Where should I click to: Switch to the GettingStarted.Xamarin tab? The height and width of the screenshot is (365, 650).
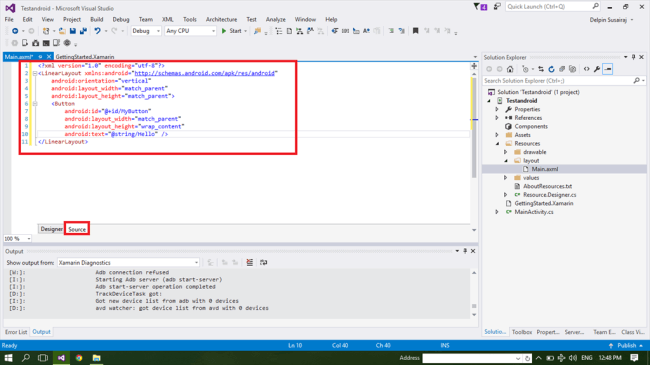tap(85, 57)
